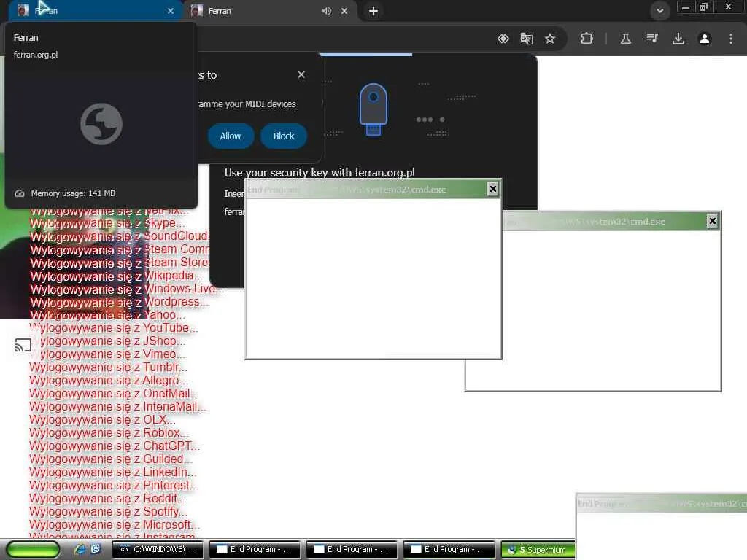Open the browser three-dot menu

pos(731,39)
